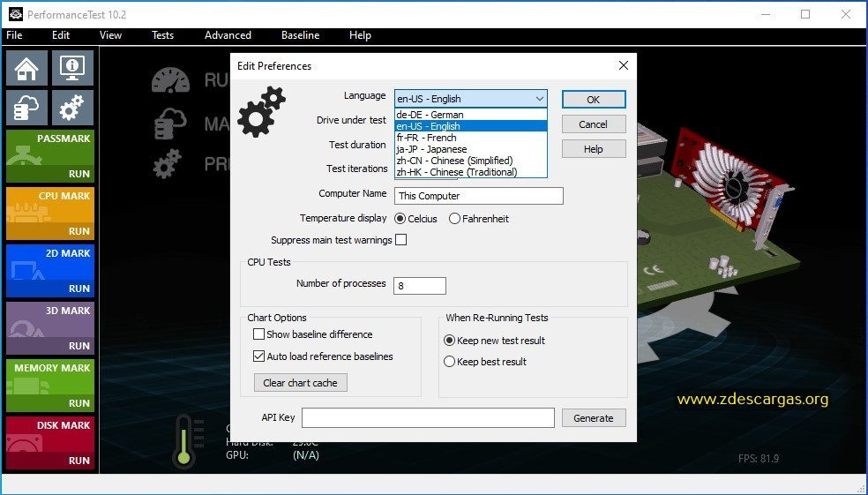The image size is (868, 495).
Task: Click the Cancel button
Action: [x=594, y=124]
